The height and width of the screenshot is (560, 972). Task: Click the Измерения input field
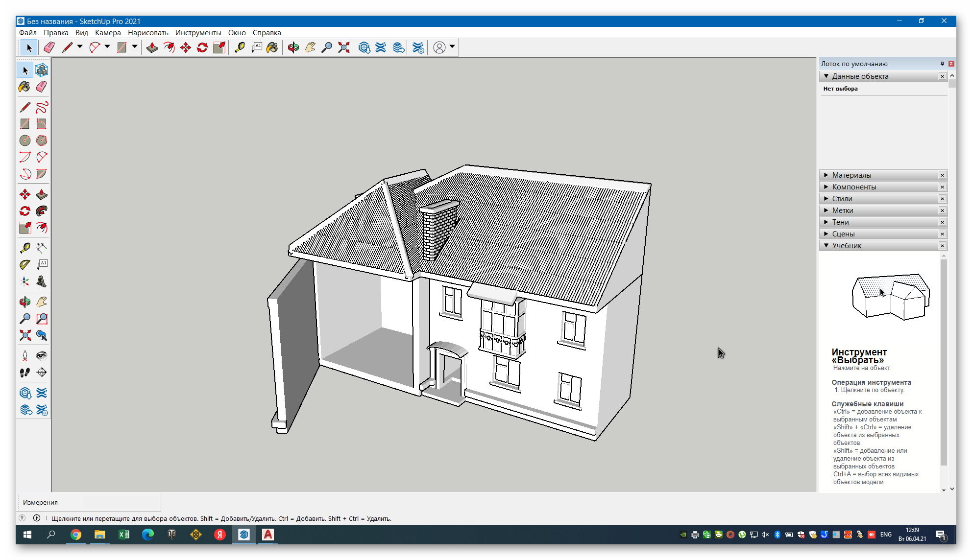click(121, 502)
